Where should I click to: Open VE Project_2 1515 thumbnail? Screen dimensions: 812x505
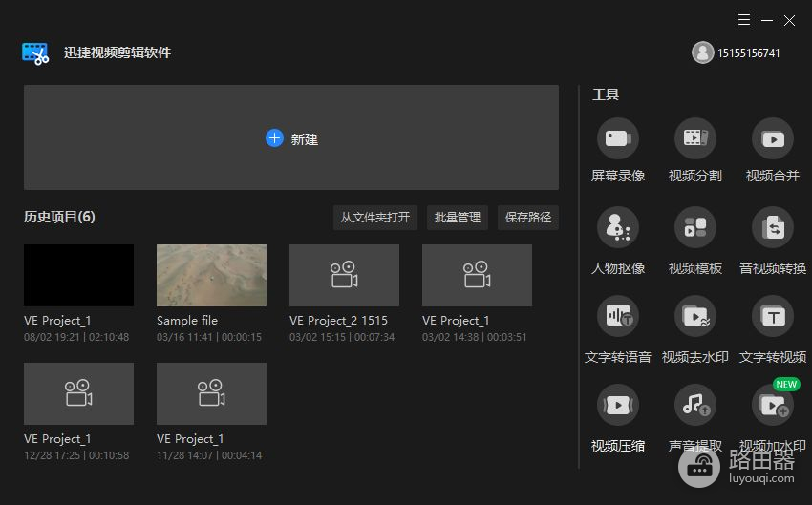point(344,275)
